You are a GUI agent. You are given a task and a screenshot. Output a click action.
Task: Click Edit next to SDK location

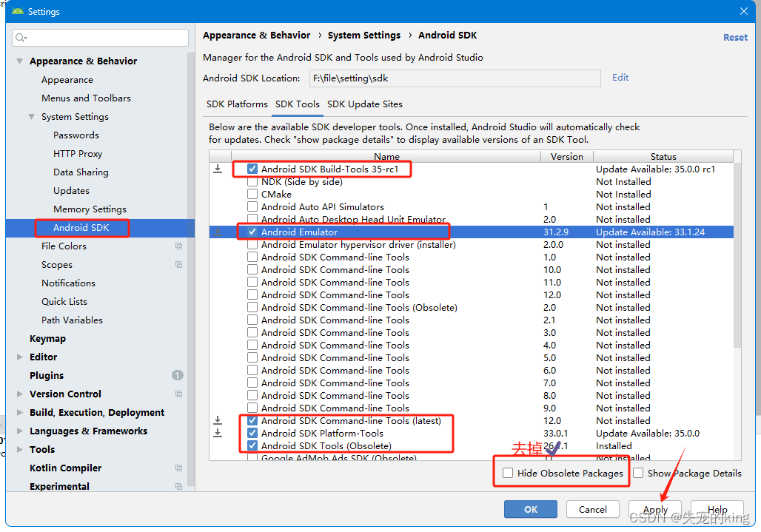[x=620, y=78]
